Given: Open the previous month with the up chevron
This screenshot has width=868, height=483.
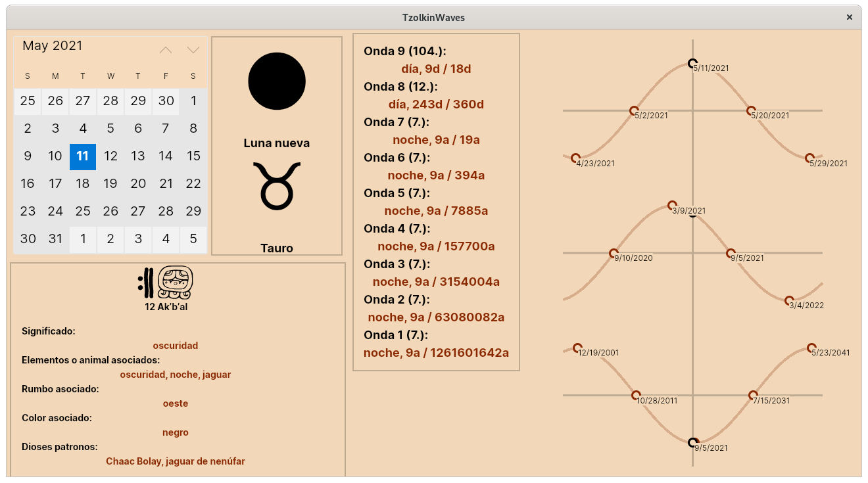Looking at the screenshot, I should 166,49.
